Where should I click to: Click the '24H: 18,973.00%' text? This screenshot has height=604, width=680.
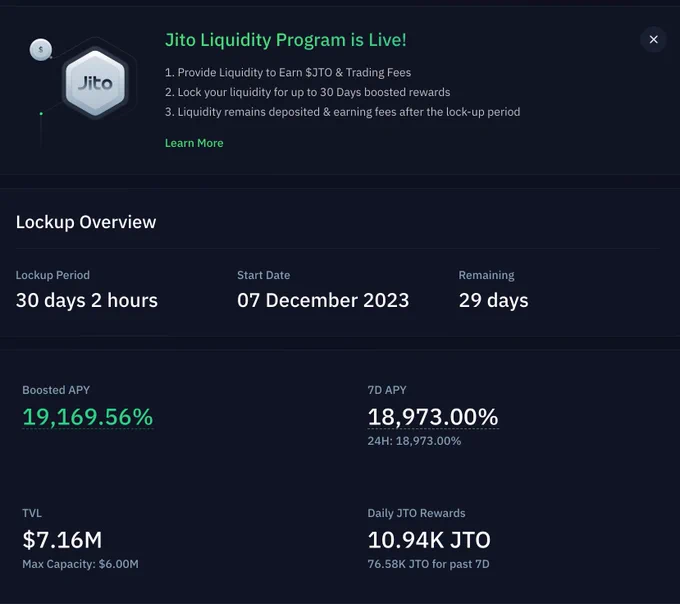414,441
